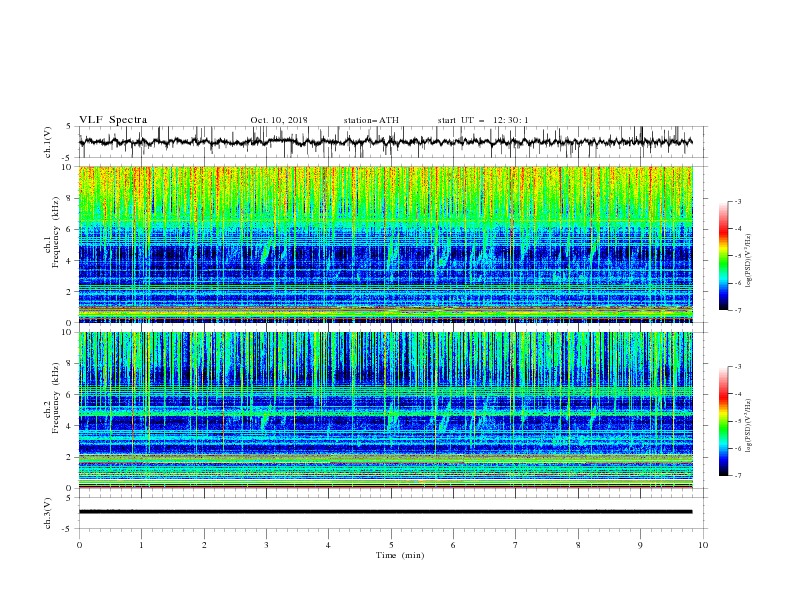Click the time-axis tick label "4"
Image resolution: width=792 pixels, height=612 pixels.
click(x=328, y=545)
